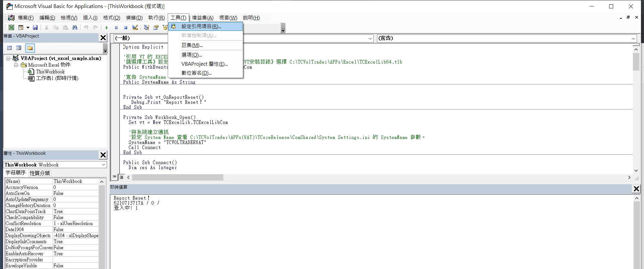Click the View Code icon in project panel

9,48
